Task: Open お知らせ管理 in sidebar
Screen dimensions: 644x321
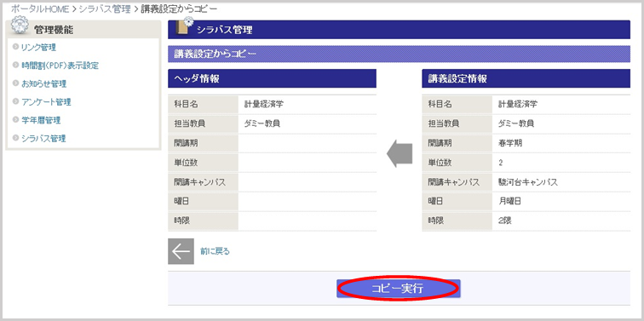Action: pyautogui.click(x=44, y=84)
